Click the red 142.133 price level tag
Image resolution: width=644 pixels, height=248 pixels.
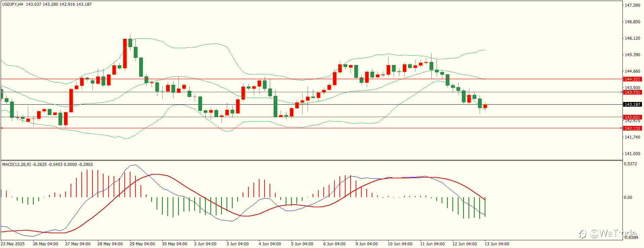(x=632, y=129)
